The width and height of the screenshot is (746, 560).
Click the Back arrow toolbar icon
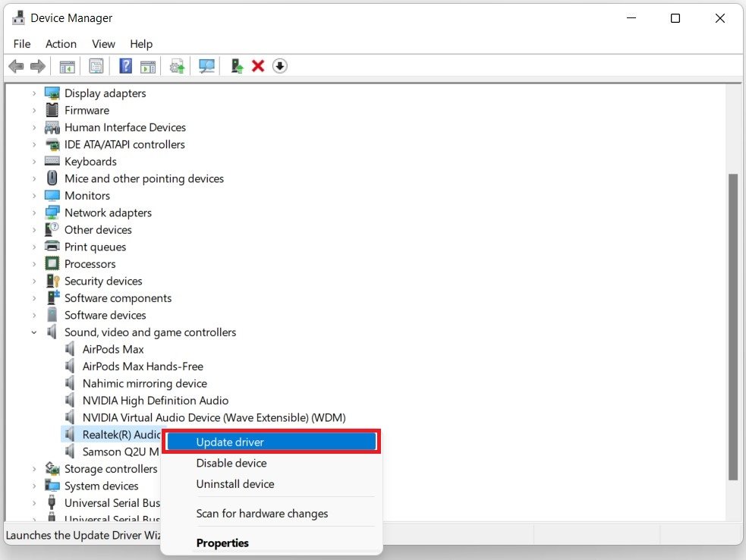(16, 67)
